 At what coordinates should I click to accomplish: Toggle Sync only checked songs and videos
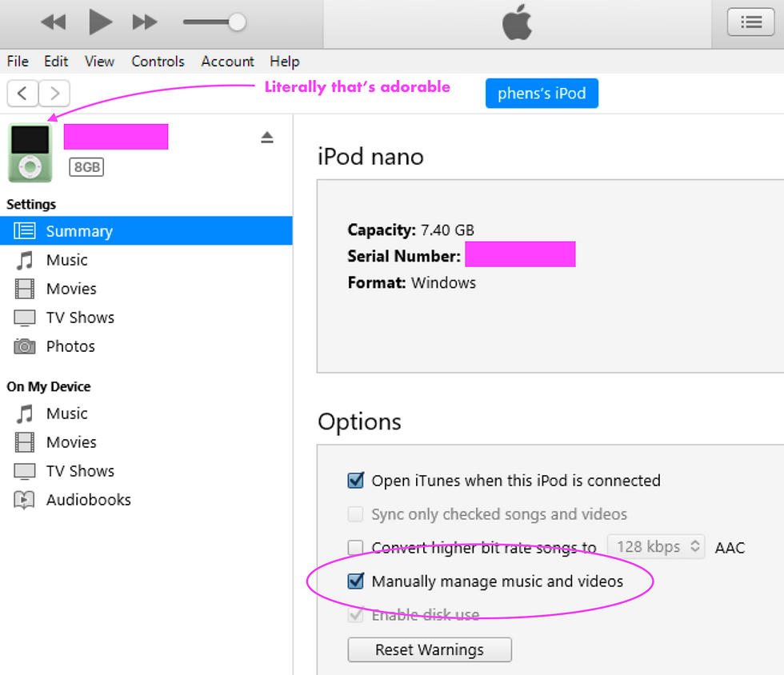[355, 514]
